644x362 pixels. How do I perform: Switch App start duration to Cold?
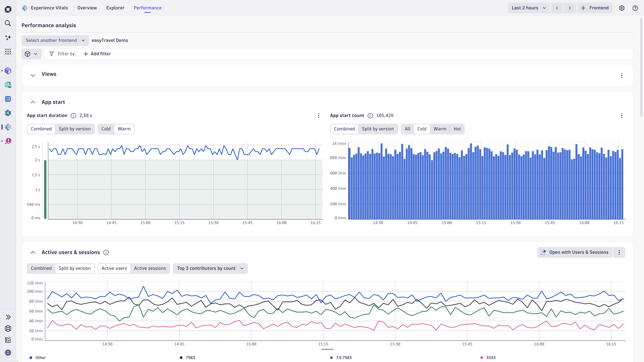pyautogui.click(x=106, y=129)
